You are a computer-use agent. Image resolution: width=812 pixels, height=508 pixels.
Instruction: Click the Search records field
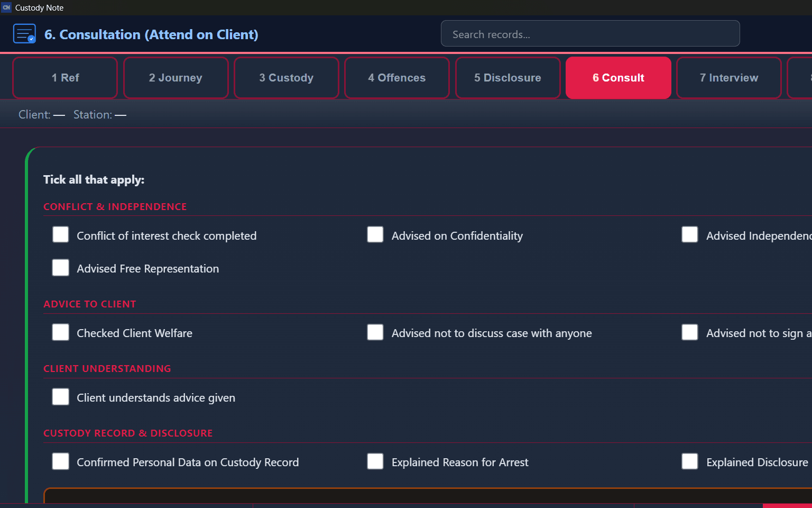(590, 34)
